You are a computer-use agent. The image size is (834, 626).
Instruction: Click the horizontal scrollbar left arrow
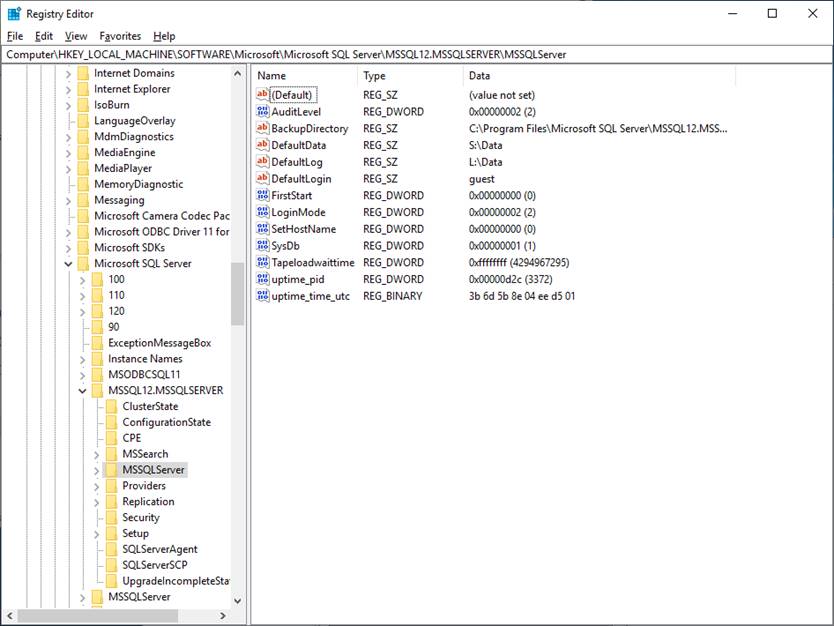[x=10, y=616]
